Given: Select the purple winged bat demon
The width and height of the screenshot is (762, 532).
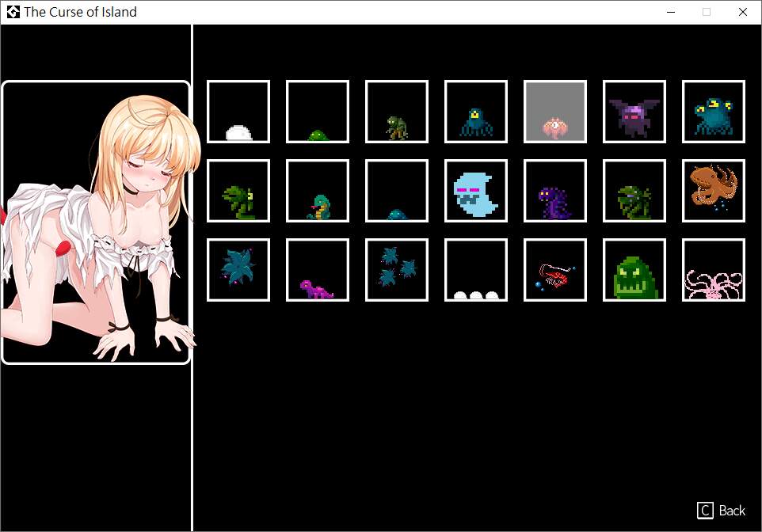Looking at the screenshot, I should (x=634, y=112).
